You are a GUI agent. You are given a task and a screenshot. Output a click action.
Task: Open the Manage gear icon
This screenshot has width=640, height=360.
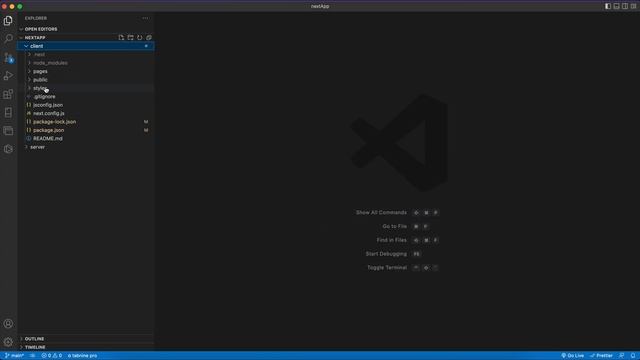tap(8, 342)
